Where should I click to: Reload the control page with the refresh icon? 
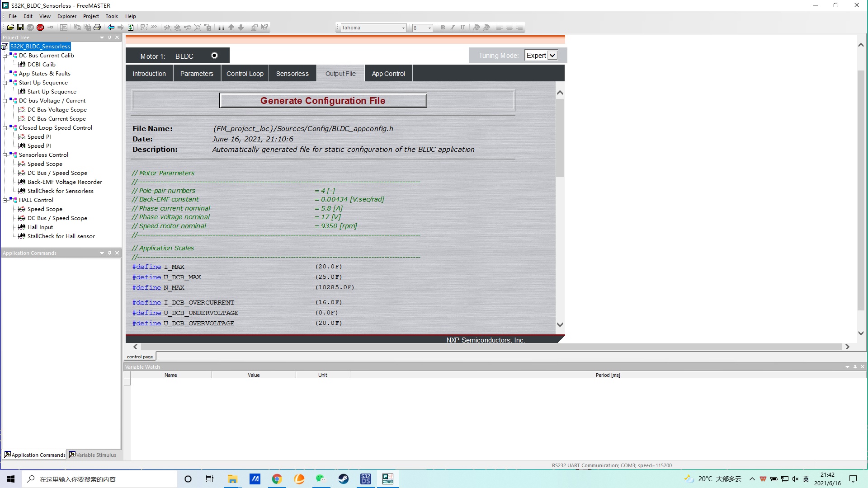(x=130, y=27)
